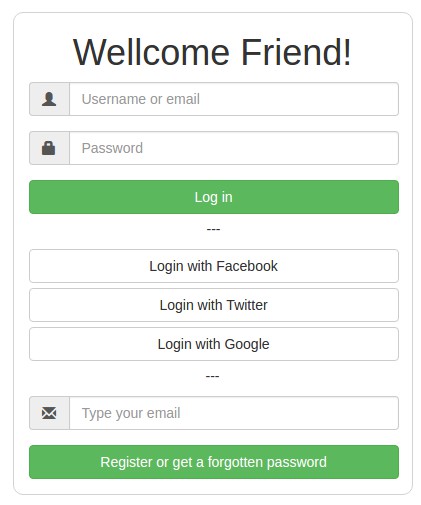Focus the Password input field
This screenshot has height=505, width=421.
pyautogui.click(x=234, y=148)
